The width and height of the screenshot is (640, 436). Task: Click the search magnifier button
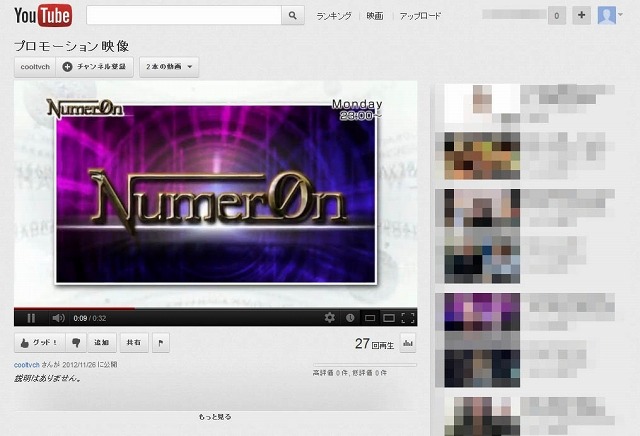coord(293,16)
